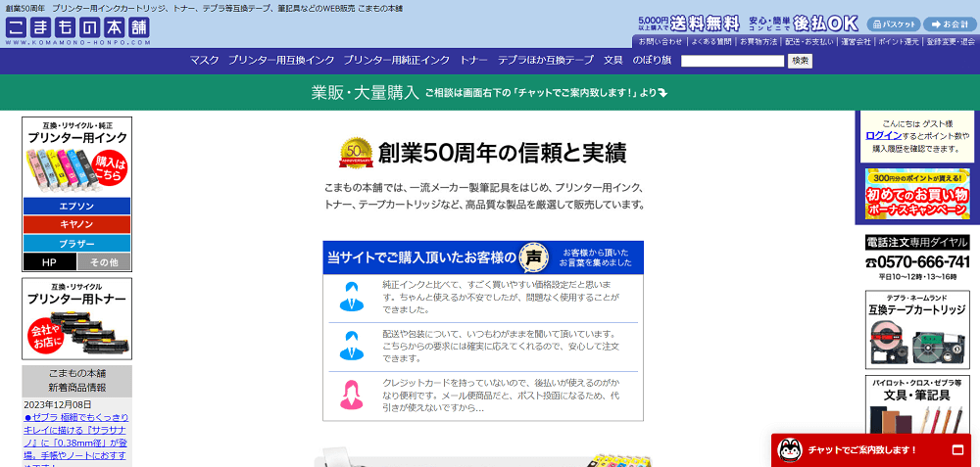
Task: Open 文具 category in navigation bar
Action: tap(612, 61)
